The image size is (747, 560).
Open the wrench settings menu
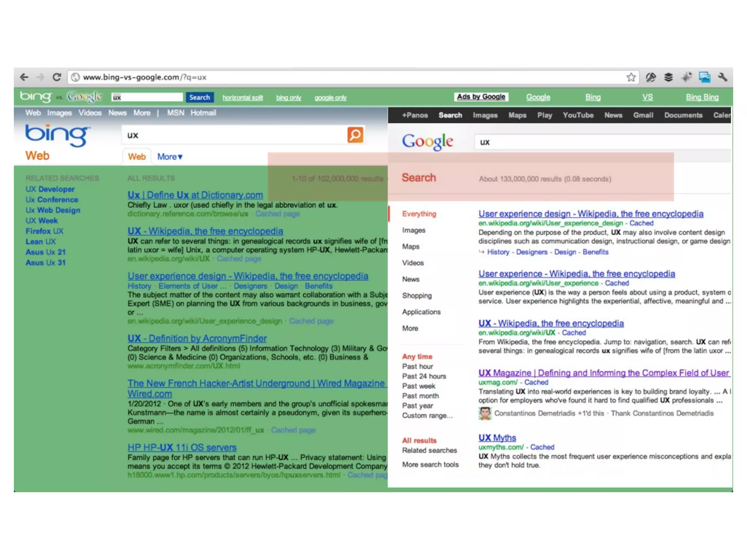[x=723, y=77]
